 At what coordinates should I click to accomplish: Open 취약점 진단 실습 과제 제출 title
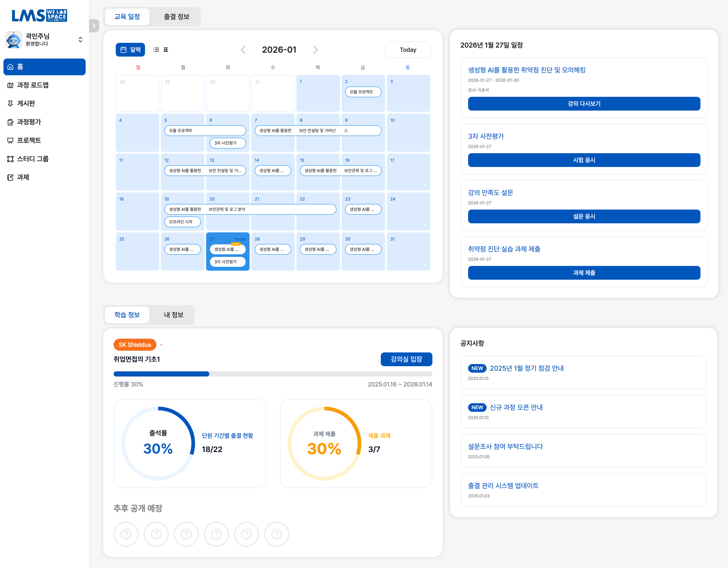click(x=504, y=249)
